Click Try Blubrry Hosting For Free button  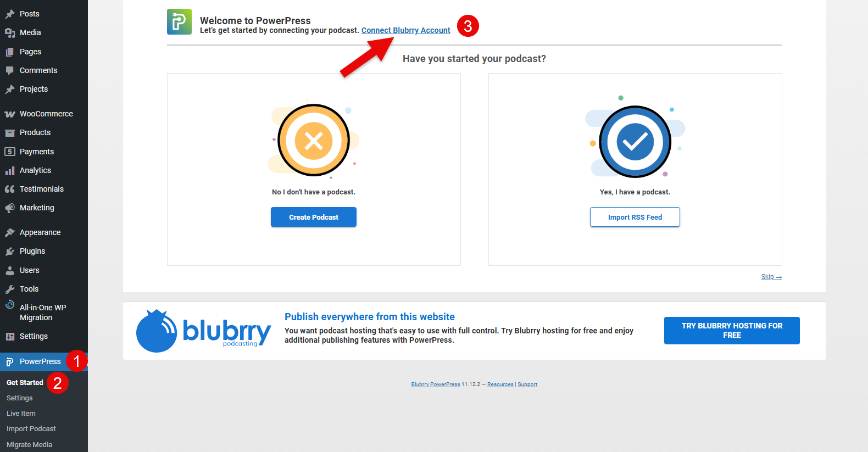coord(732,331)
